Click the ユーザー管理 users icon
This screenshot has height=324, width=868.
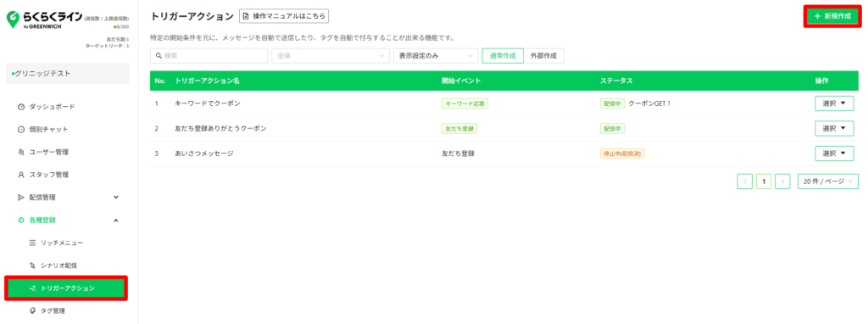[21, 152]
